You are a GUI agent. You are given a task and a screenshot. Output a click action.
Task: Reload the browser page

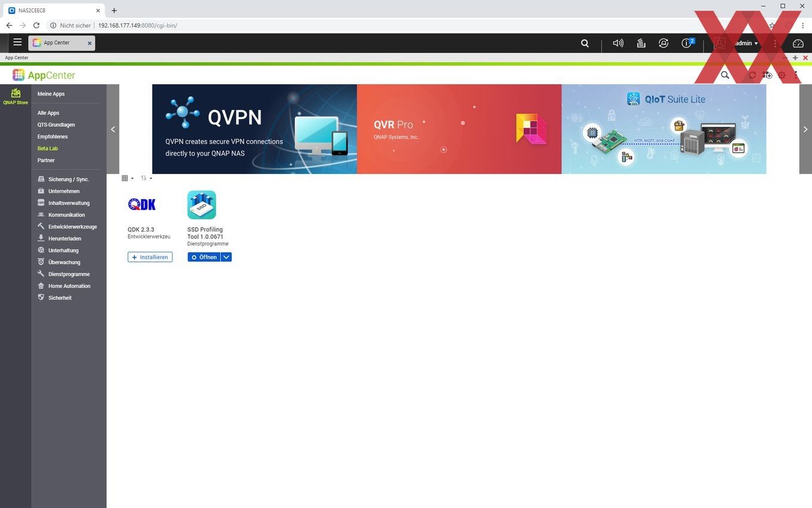point(36,26)
